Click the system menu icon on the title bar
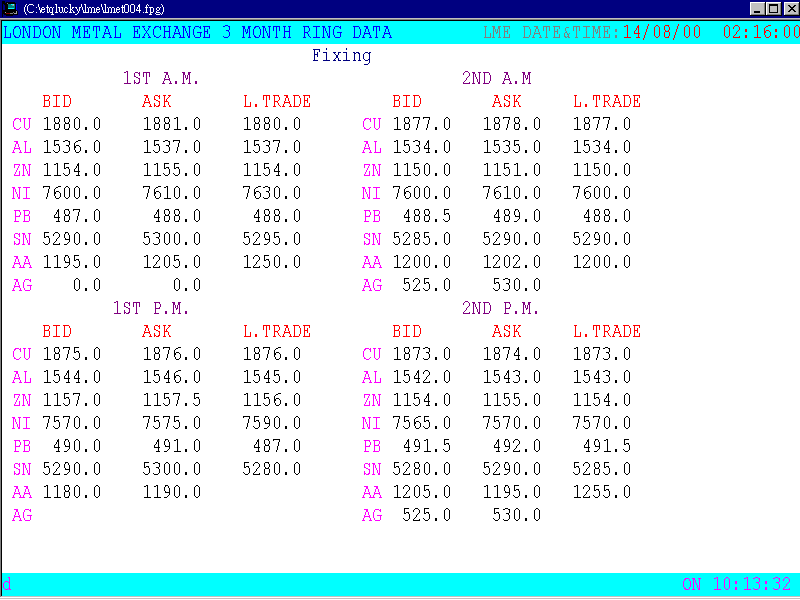Image resolution: width=800 pixels, height=600 pixels. [x=12, y=8]
